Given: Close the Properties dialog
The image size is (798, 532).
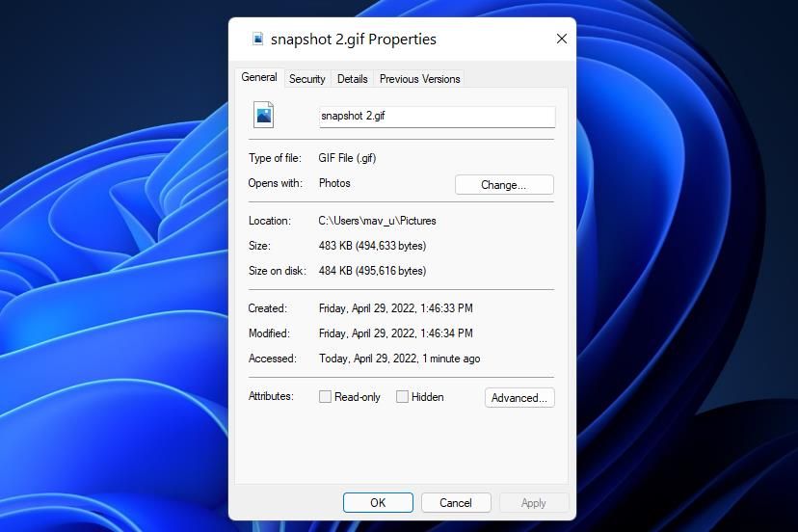Looking at the screenshot, I should tap(561, 39).
